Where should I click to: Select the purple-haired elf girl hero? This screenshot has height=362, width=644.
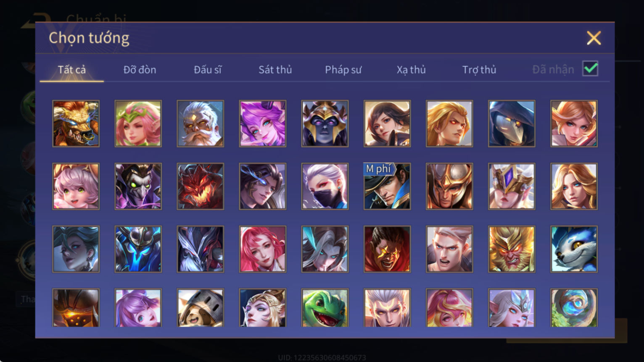pos(263,123)
